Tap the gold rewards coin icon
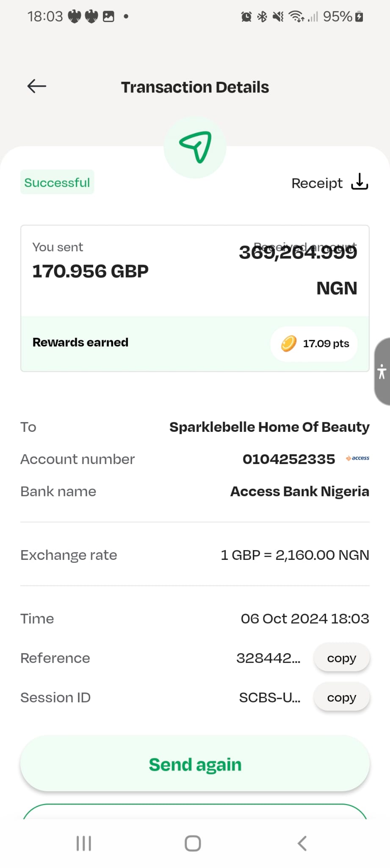The height and width of the screenshot is (868, 390). 289,343
